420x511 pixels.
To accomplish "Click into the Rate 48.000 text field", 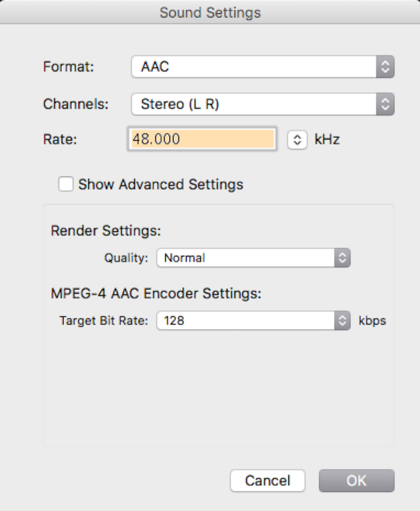I will tap(202, 139).
